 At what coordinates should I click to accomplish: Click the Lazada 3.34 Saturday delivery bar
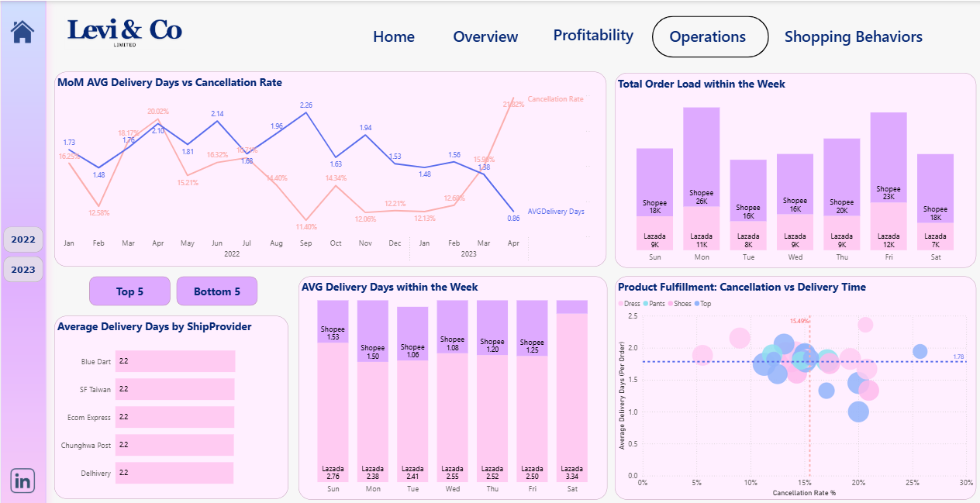click(x=571, y=395)
